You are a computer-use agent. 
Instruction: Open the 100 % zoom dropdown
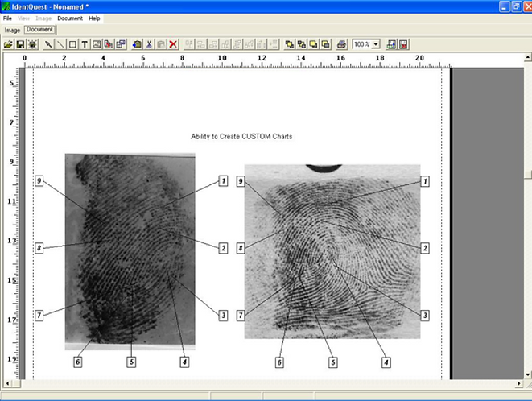(x=376, y=44)
